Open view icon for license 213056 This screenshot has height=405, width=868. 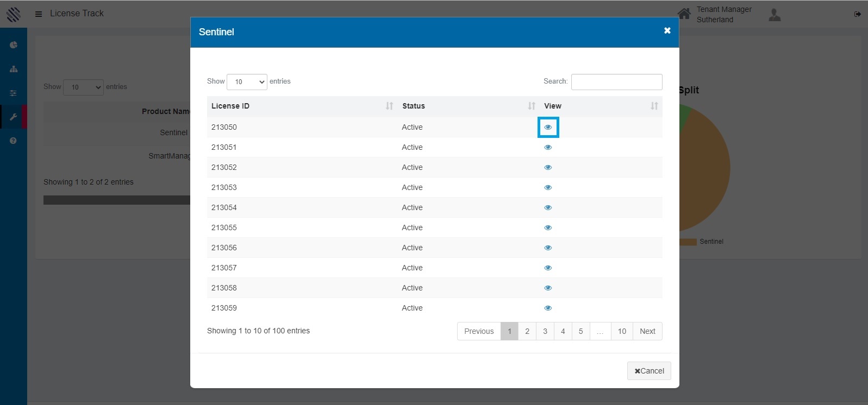click(x=548, y=248)
